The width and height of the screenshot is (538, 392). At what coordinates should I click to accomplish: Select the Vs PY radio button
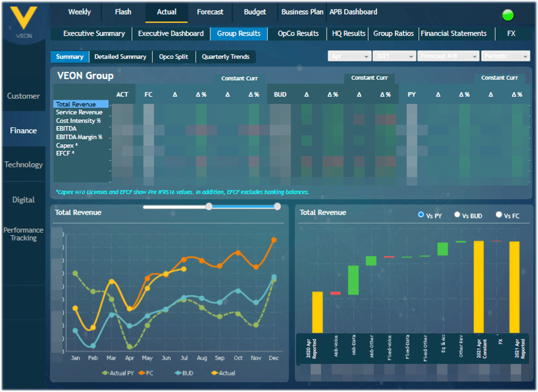click(x=421, y=215)
